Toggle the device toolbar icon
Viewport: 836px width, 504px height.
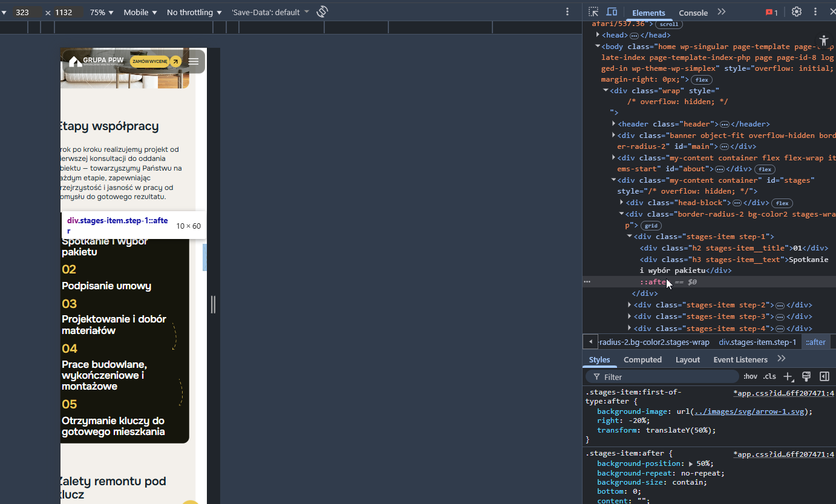[612, 12]
